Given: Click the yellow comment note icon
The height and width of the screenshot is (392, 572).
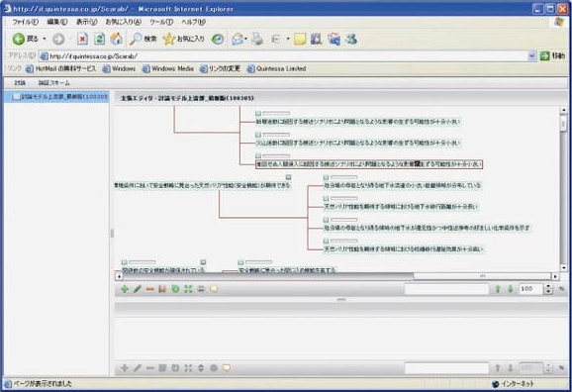Looking at the screenshot, I should 214,289.
